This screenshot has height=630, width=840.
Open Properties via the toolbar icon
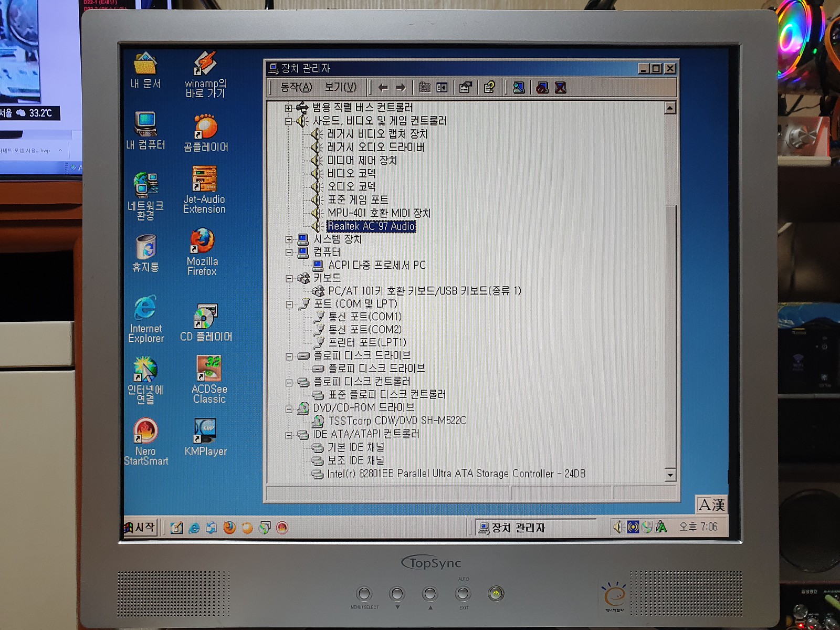pyautogui.click(x=466, y=88)
